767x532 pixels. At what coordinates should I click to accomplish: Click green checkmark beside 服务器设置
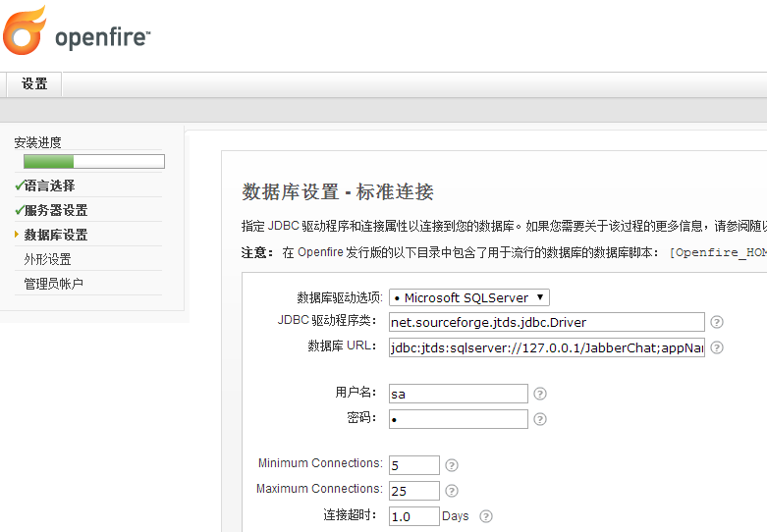pyautogui.click(x=19, y=210)
